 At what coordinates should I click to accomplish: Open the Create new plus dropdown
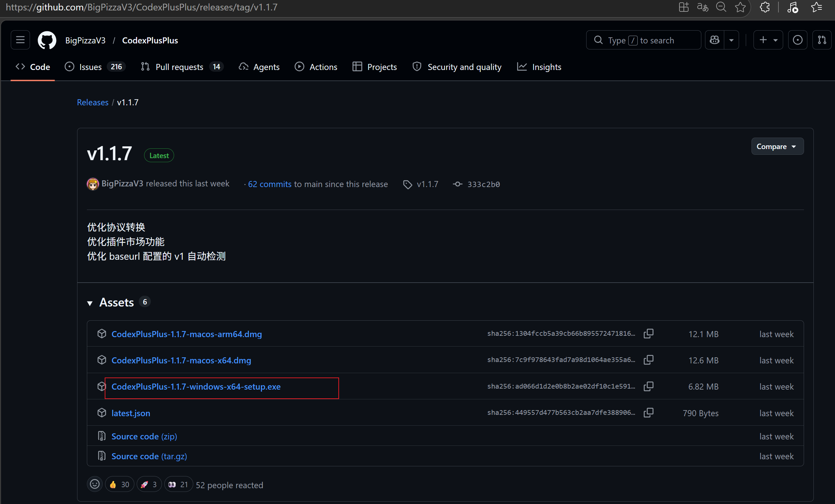click(768, 40)
